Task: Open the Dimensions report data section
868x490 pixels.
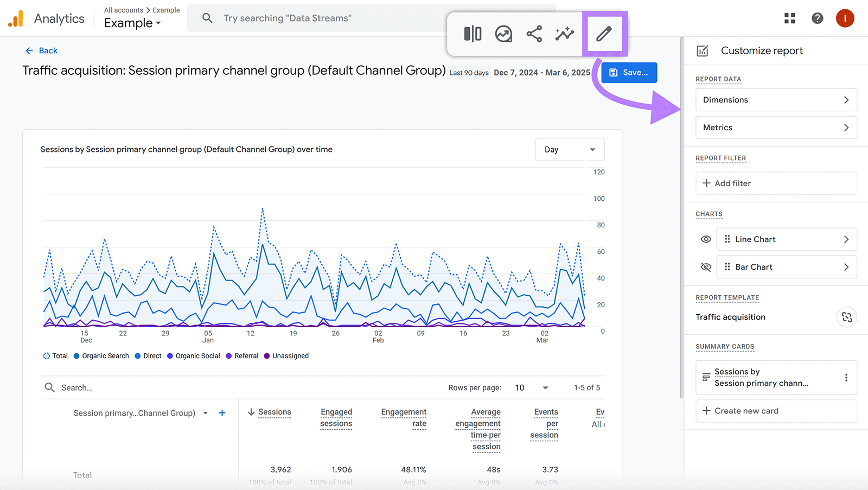Action: tap(776, 100)
